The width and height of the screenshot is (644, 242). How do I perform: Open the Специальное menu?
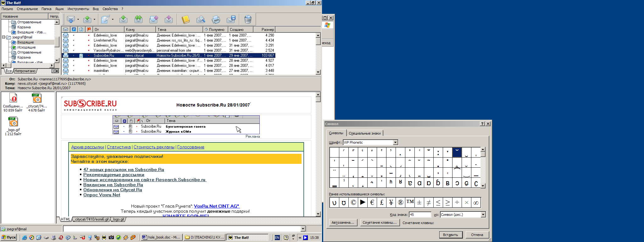point(27,9)
